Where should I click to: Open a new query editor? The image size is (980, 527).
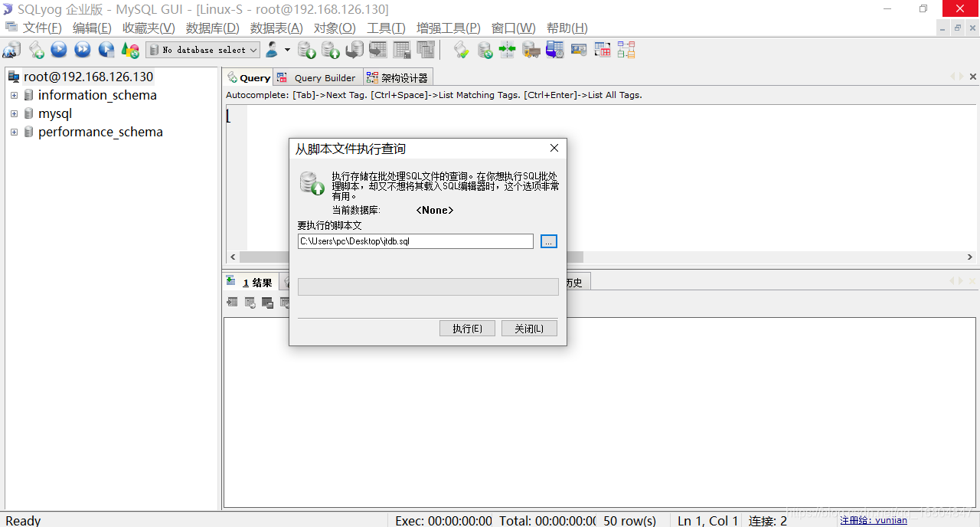pyautogui.click(x=36, y=51)
